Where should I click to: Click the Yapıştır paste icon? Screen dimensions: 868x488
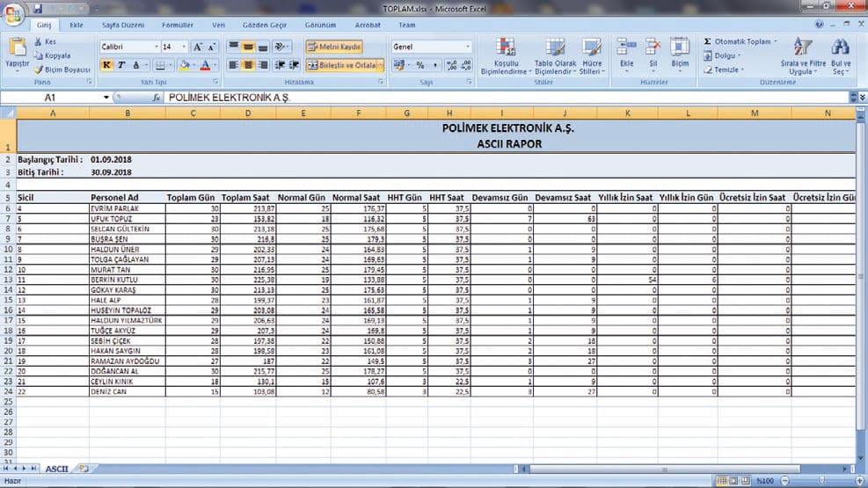click(18, 48)
